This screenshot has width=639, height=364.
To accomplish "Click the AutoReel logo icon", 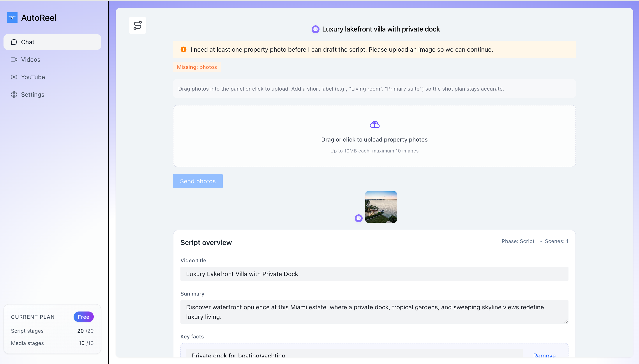I will click(x=12, y=17).
